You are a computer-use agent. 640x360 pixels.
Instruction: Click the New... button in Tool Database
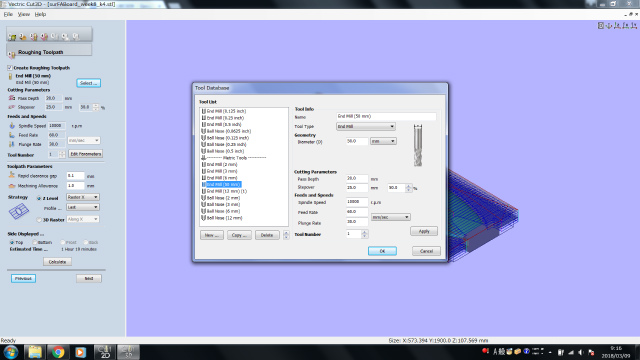pos(212,235)
